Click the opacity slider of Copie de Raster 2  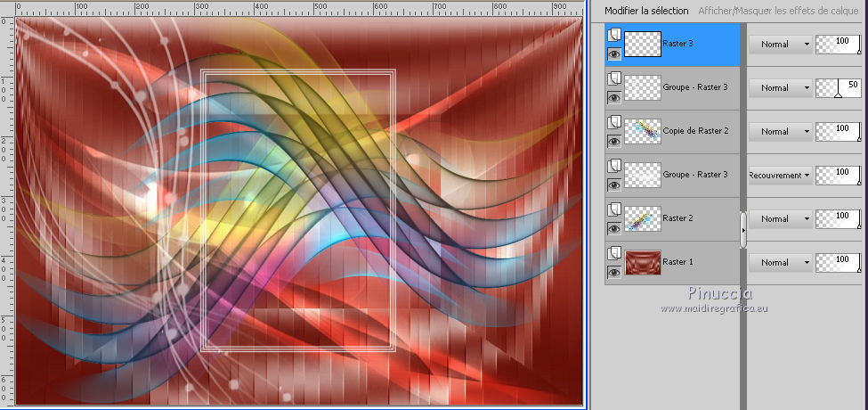click(839, 132)
